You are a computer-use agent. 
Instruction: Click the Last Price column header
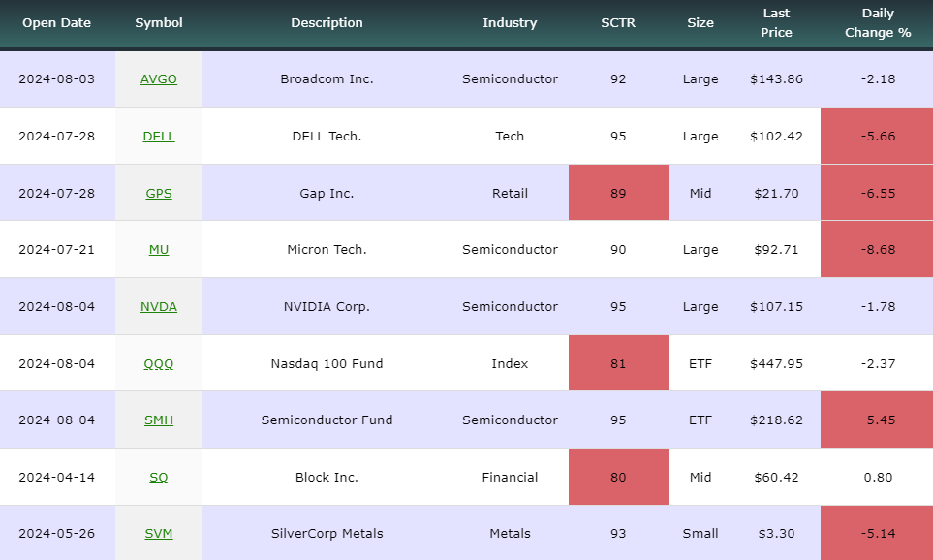coord(776,23)
